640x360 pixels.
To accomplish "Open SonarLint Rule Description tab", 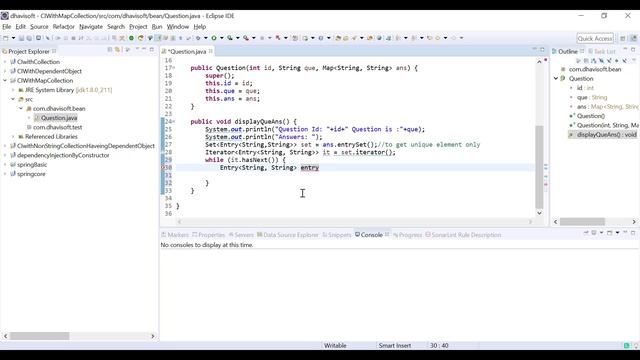I will pos(463,235).
